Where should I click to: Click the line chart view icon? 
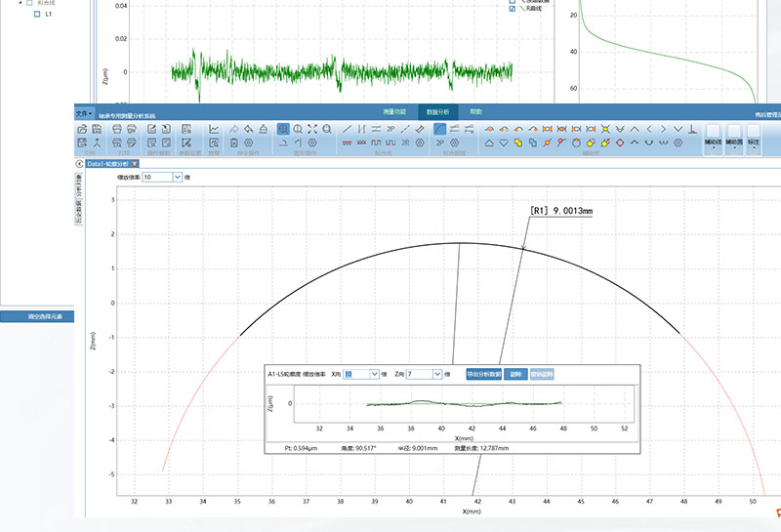tap(214, 129)
